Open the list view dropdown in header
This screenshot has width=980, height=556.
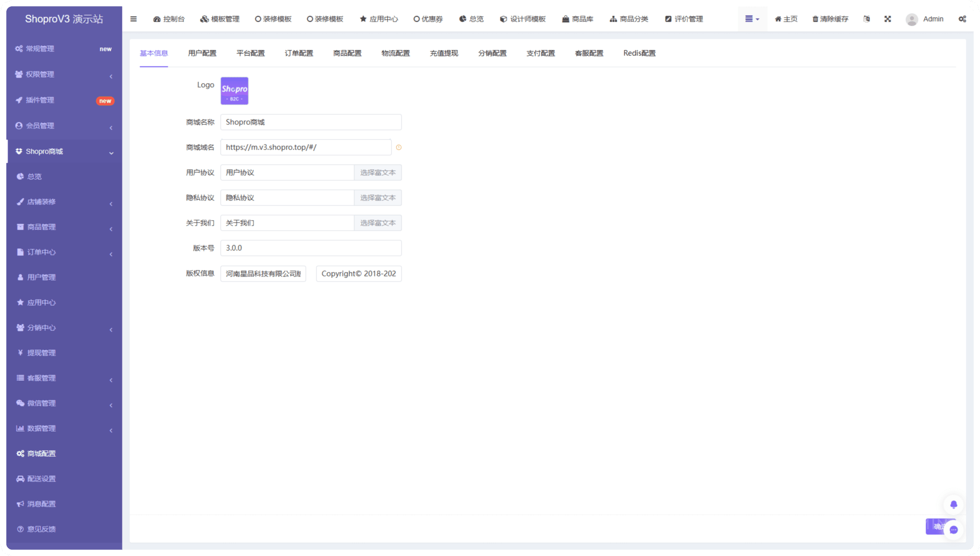point(752,19)
